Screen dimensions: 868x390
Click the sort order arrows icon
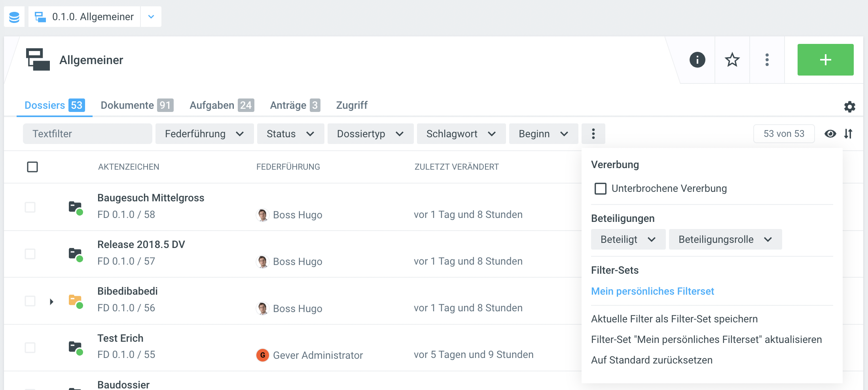coord(848,134)
